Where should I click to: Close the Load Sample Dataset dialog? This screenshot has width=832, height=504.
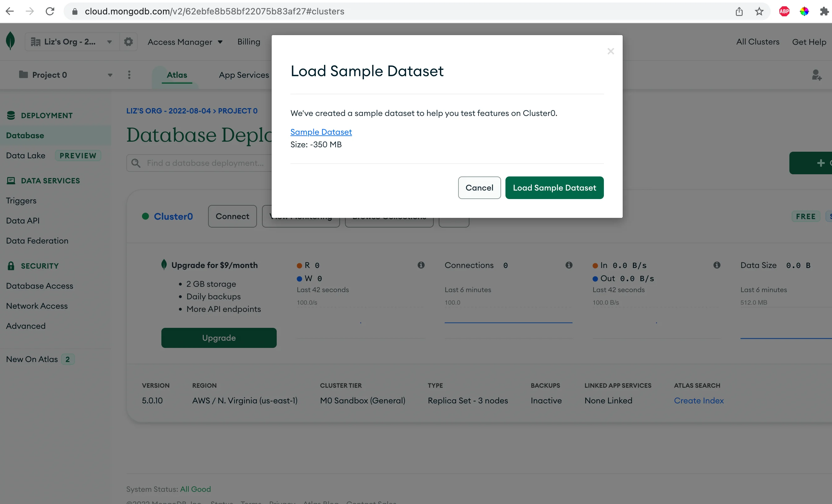[610, 51]
